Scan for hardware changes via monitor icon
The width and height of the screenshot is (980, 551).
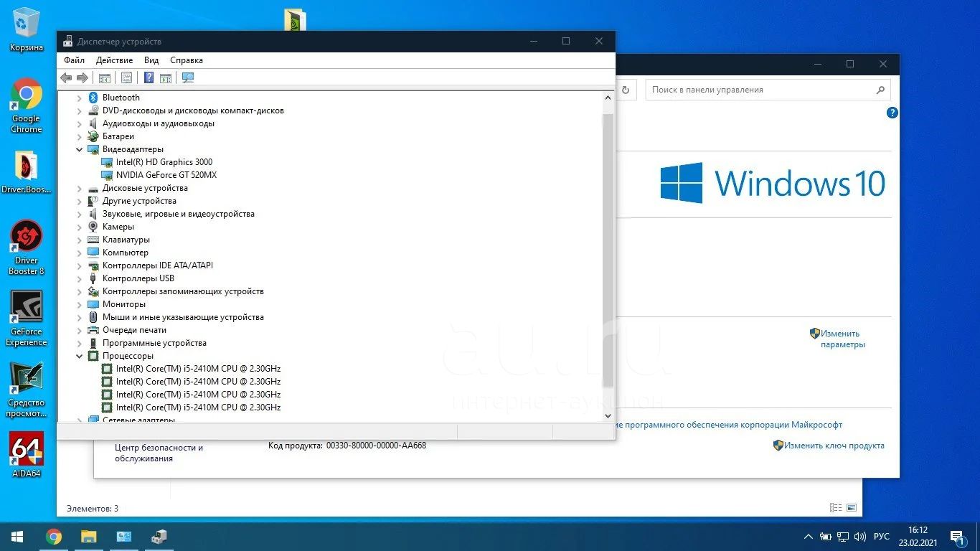click(188, 77)
